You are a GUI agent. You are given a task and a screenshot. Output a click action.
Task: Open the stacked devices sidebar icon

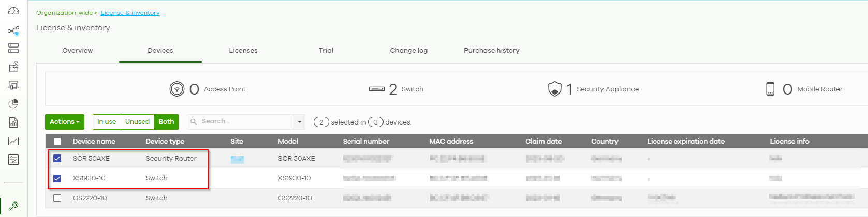click(x=13, y=48)
